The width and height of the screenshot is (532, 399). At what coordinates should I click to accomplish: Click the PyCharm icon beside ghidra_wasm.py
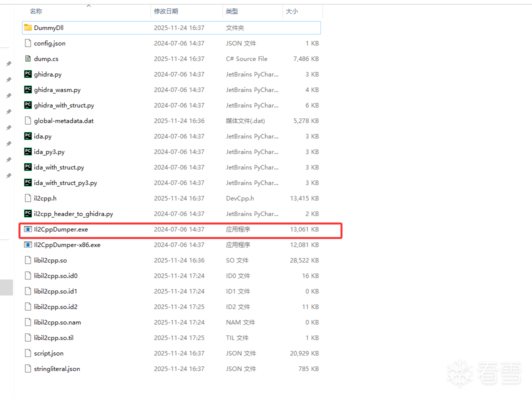tap(28, 89)
